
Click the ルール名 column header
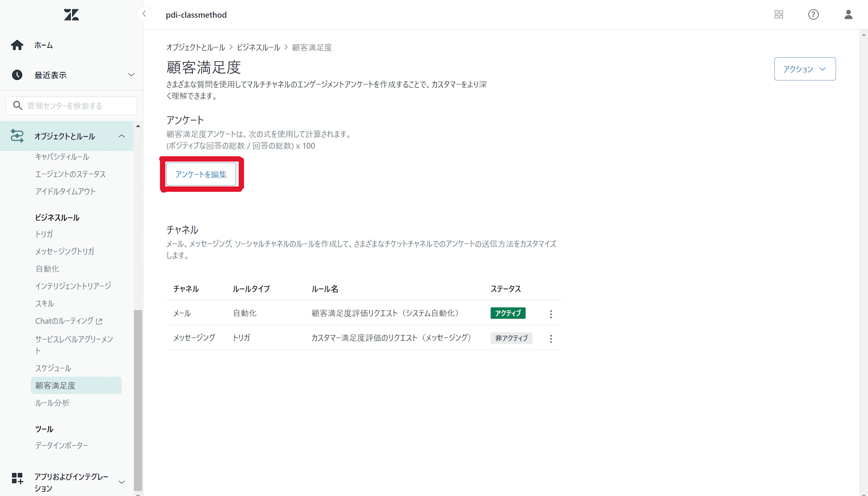click(325, 289)
